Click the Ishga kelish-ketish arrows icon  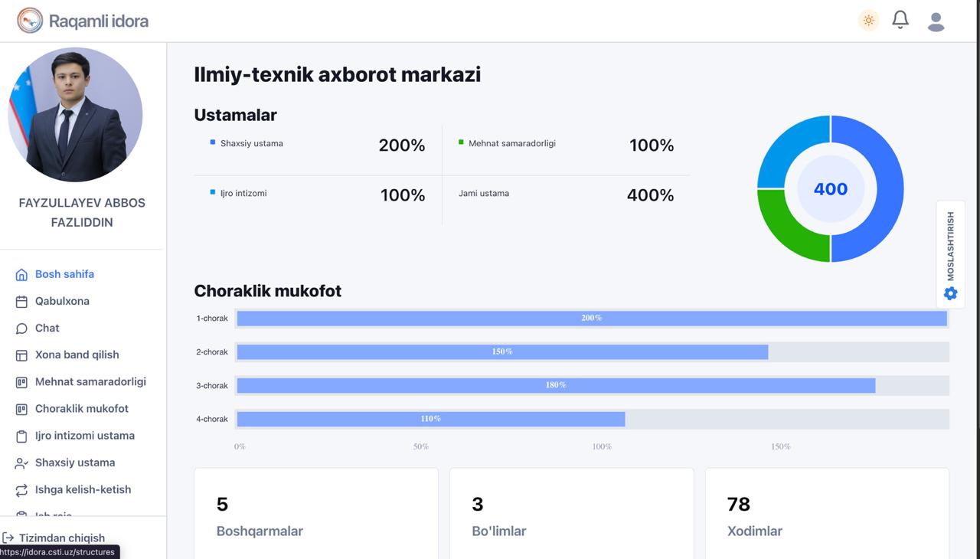[x=21, y=489]
